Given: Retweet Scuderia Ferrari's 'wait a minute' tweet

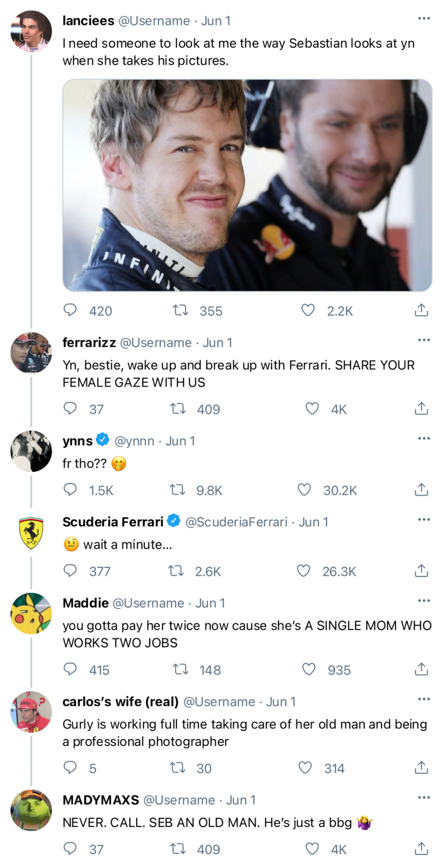Looking at the screenshot, I should [176, 571].
